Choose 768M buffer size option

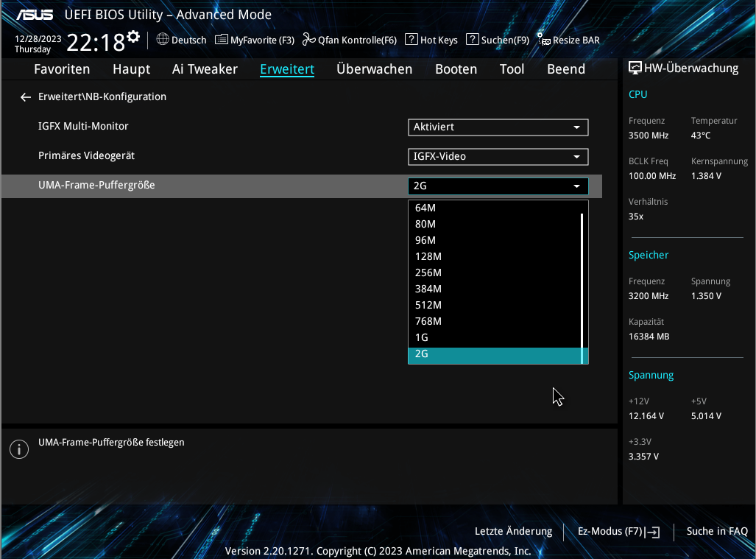pyautogui.click(x=495, y=321)
